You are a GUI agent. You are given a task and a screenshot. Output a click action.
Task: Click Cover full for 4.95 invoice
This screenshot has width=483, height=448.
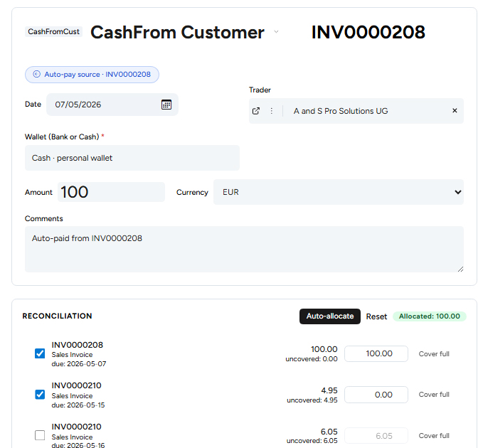(x=434, y=395)
